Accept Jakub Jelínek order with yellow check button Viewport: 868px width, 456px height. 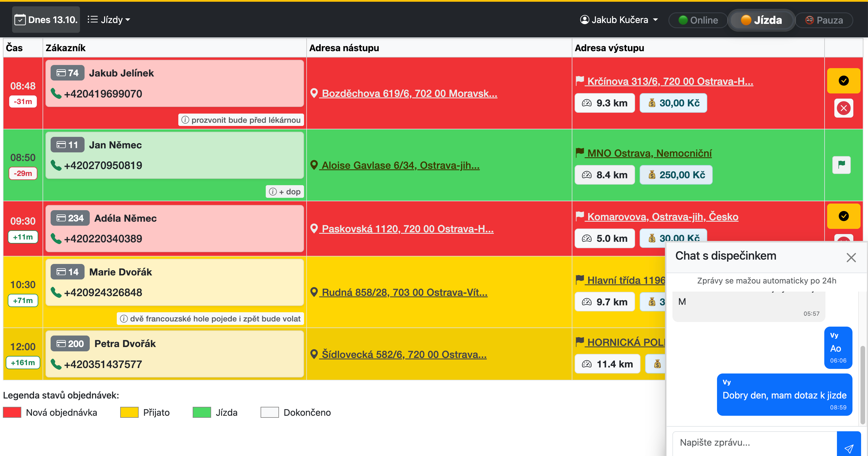click(843, 81)
